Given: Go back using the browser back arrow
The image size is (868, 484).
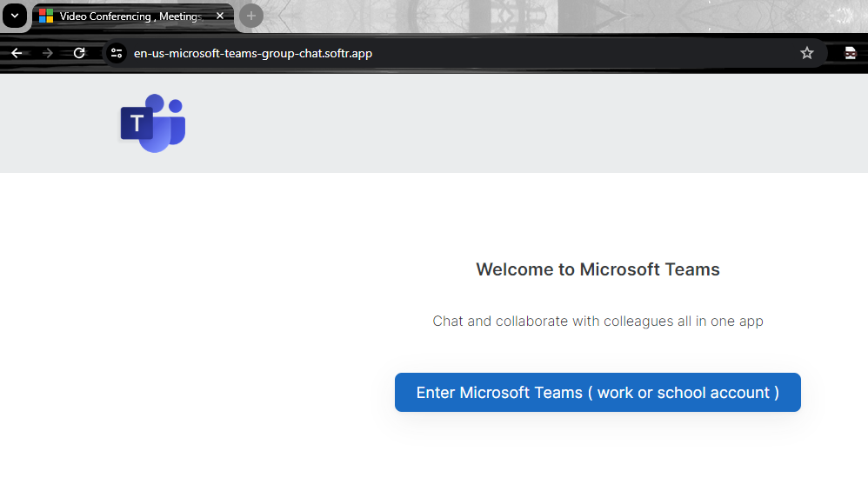Looking at the screenshot, I should pos(17,53).
